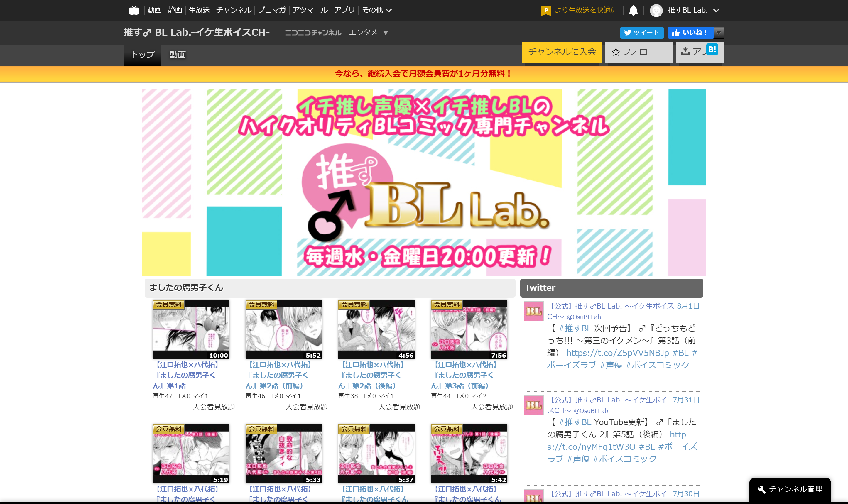Screen dimensions: 848x504
Task: Open the arrow beside いいね！
Action: click(x=719, y=33)
